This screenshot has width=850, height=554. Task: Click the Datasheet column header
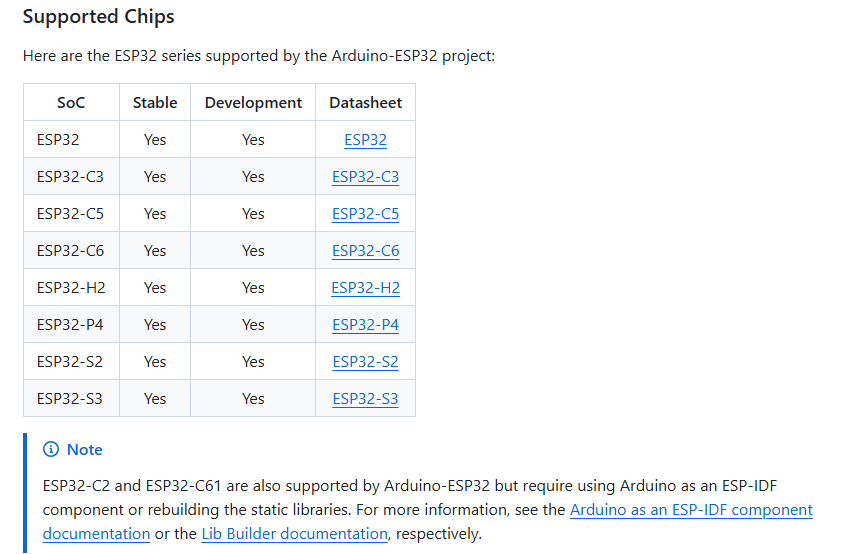[365, 102]
